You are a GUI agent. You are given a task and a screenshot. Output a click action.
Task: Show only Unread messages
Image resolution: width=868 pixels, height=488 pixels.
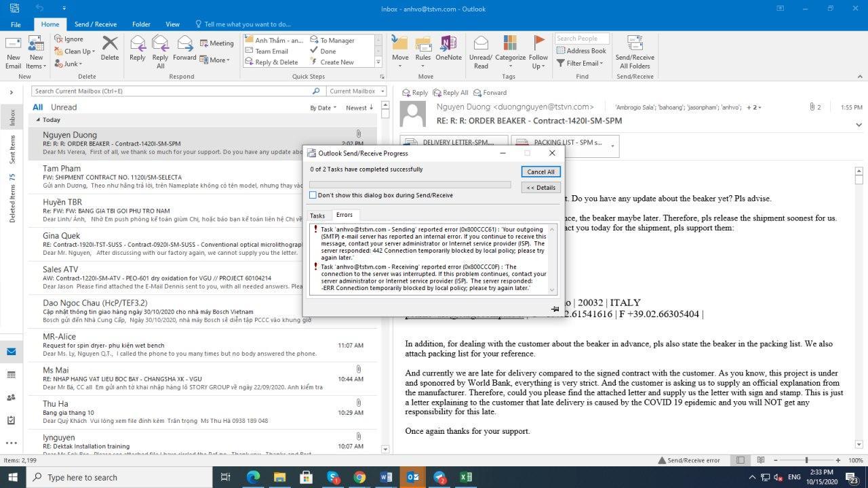(64, 107)
